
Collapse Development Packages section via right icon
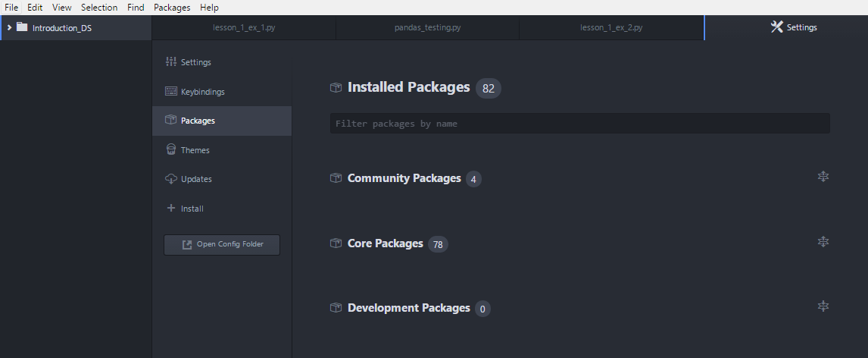tap(823, 306)
